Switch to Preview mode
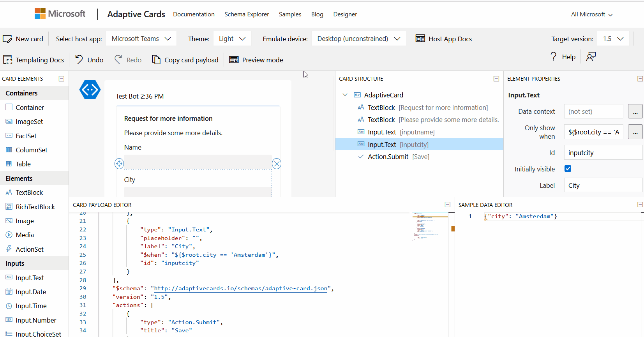This screenshot has height=337, width=644. [x=256, y=60]
